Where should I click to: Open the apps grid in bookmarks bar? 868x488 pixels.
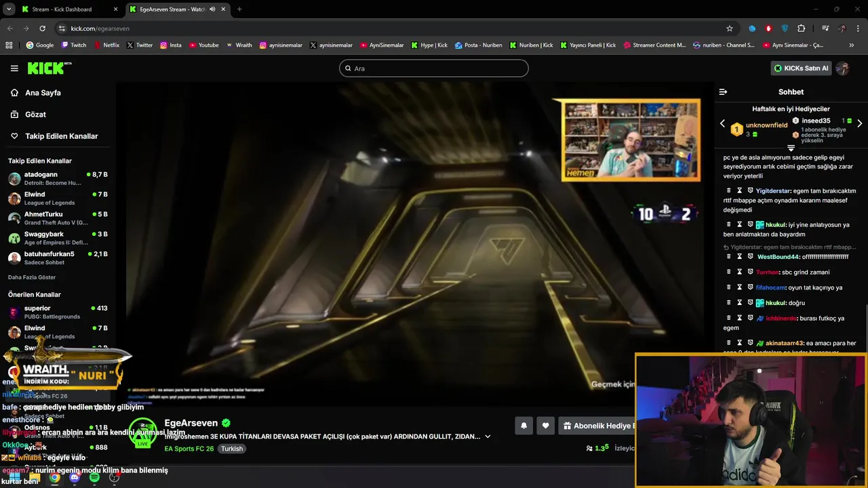(9, 45)
